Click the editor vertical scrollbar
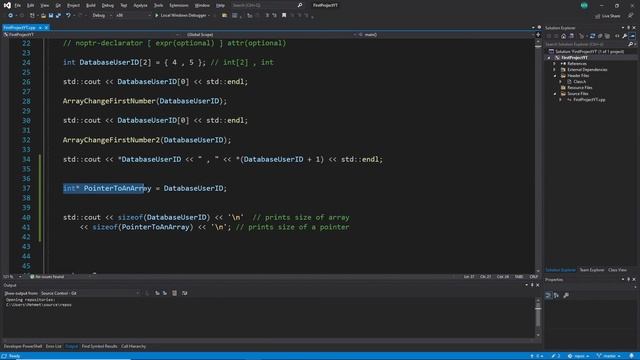 (x=538, y=157)
